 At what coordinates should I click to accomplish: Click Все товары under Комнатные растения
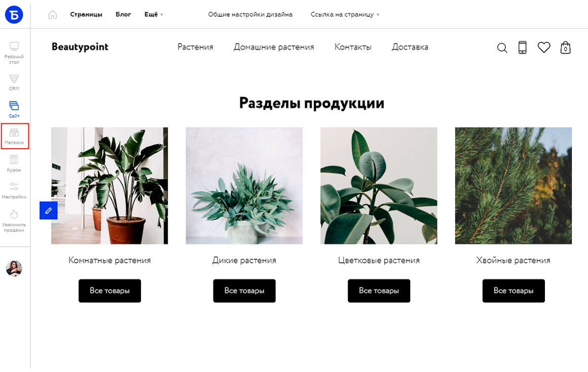click(x=109, y=290)
